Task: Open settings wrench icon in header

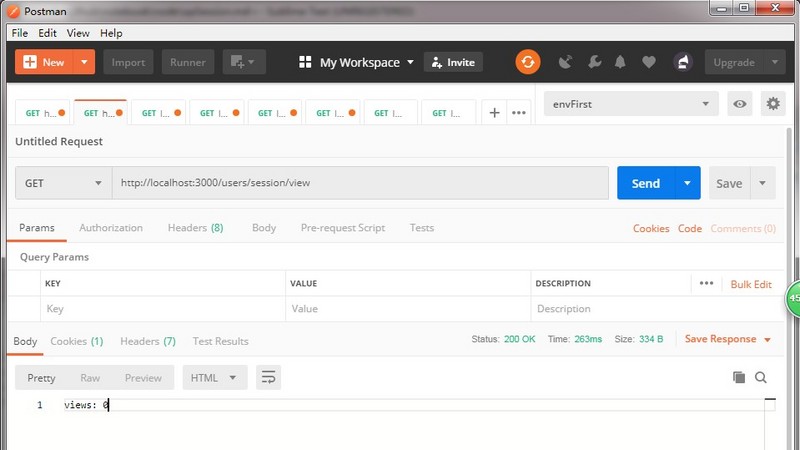Action: click(594, 62)
